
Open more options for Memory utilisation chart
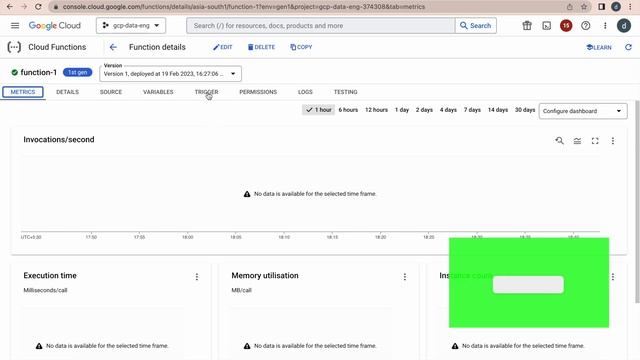(404, 277)
